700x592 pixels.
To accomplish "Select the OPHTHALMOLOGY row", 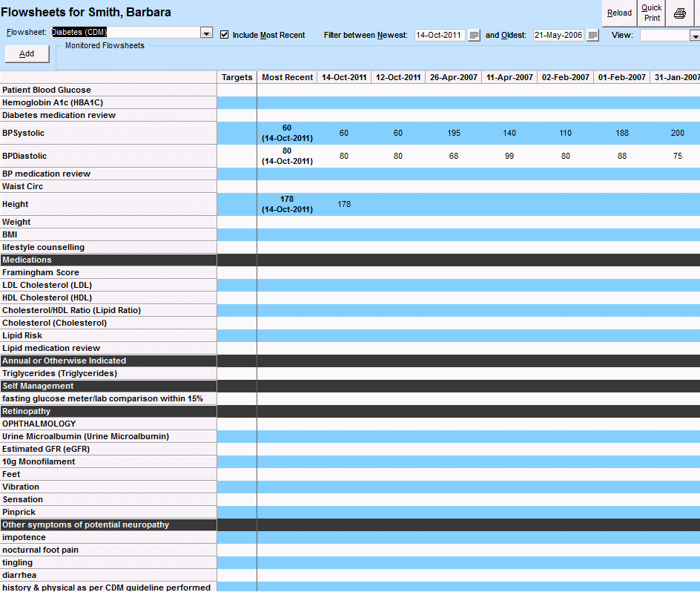I will click(x=108, y=424).
